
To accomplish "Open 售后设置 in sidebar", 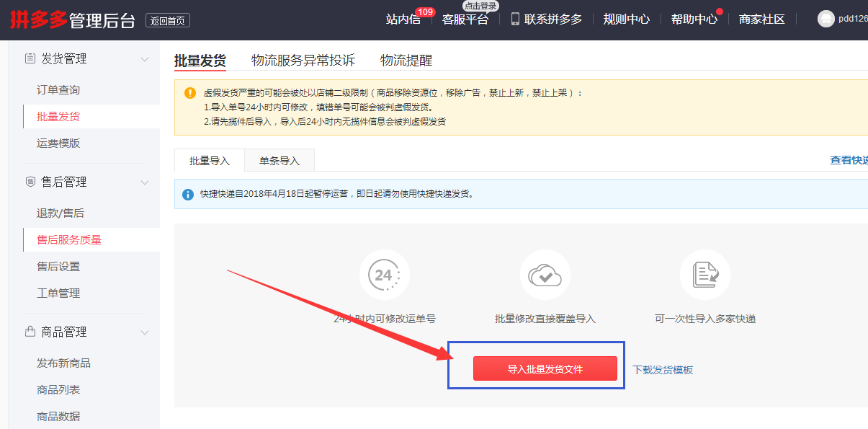I will coord(58,267).
